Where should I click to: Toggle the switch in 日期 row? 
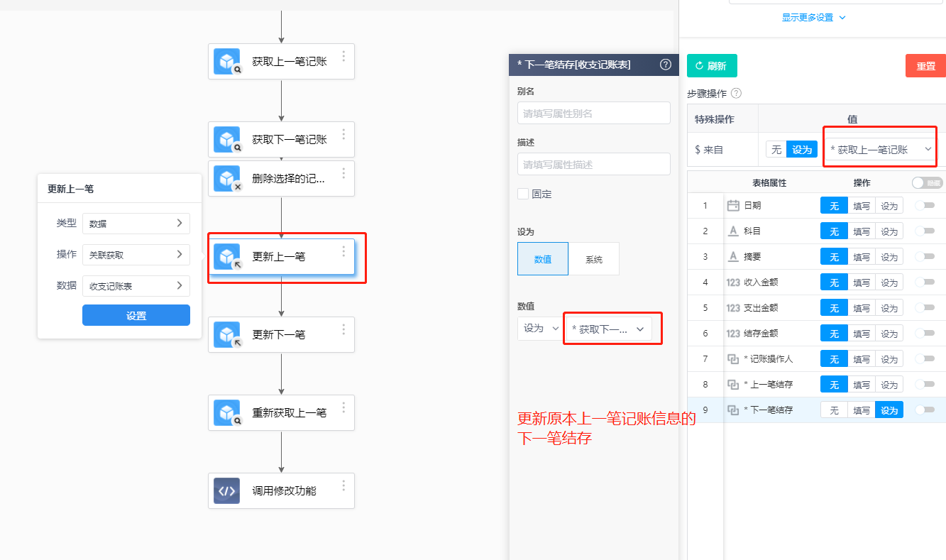click(925, 206)
